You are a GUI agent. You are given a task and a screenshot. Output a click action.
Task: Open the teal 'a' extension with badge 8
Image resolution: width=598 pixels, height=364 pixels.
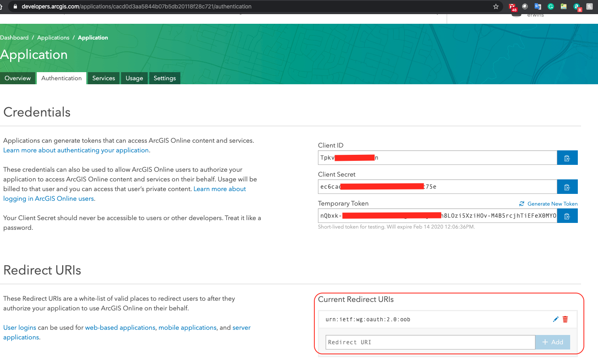click(x=577, y=7)
